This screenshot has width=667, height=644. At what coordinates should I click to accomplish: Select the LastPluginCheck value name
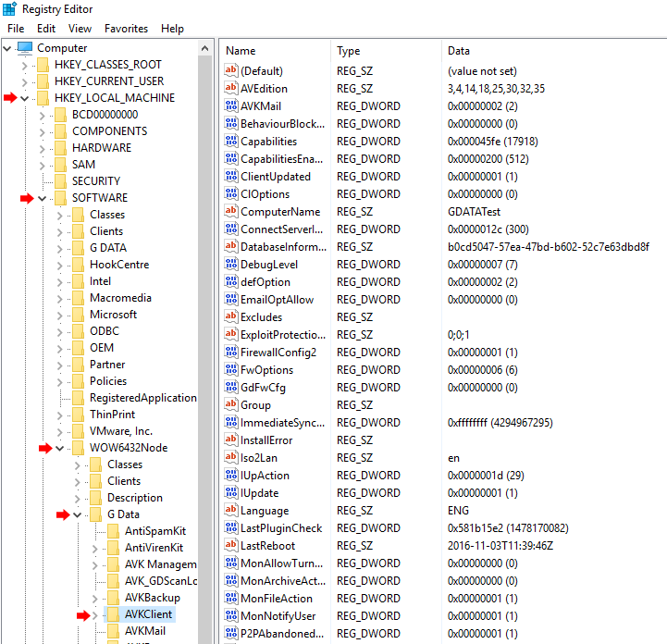281,528
